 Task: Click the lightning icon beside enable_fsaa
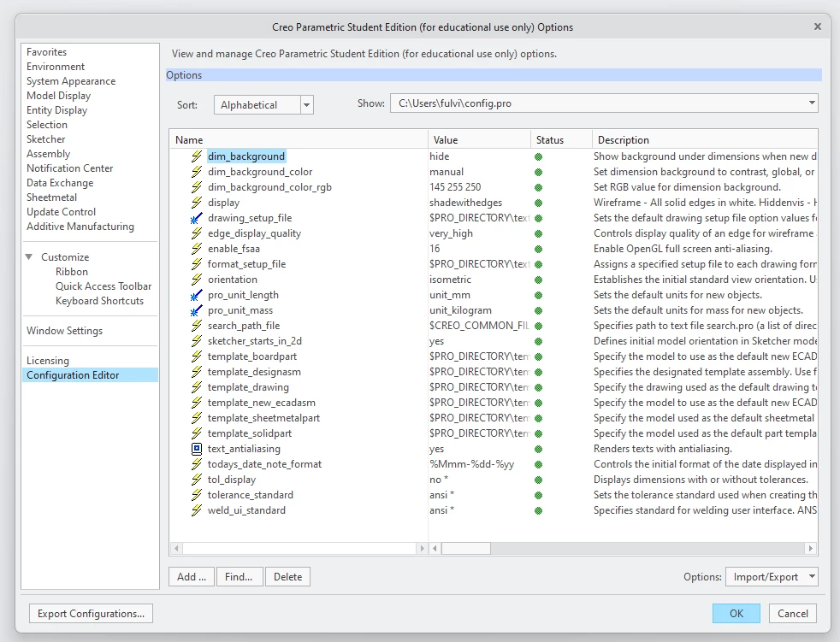(197, 249)
